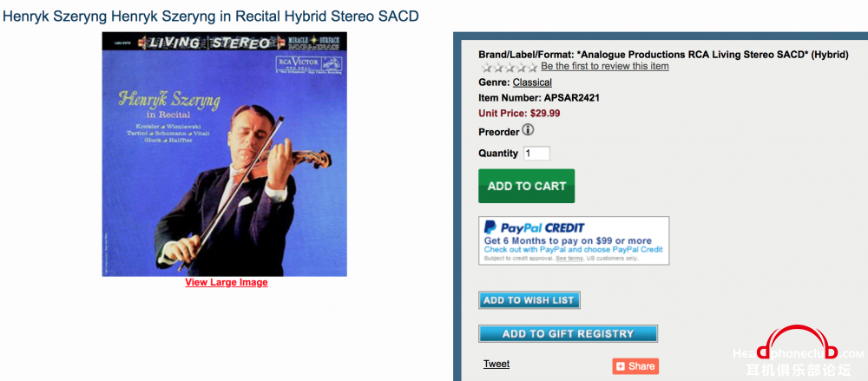Click ADD TO GIFT REGISTRY button

click(568, 334)
